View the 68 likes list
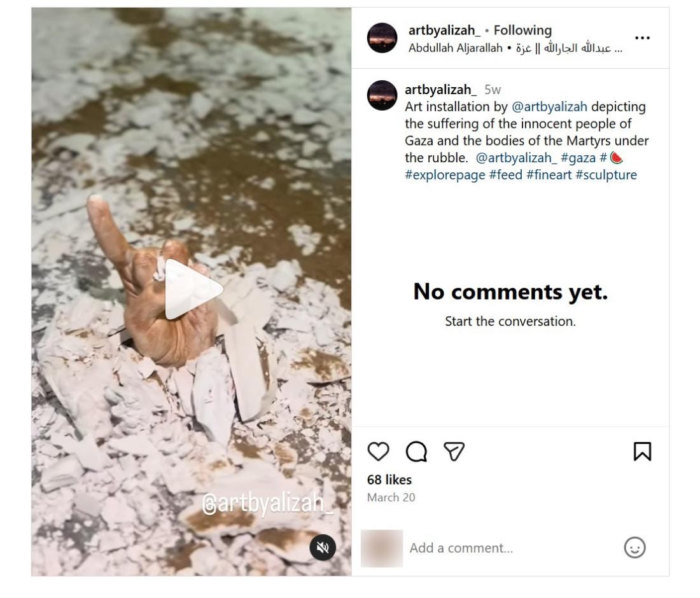The image size is (700, 598). [389, 480]
